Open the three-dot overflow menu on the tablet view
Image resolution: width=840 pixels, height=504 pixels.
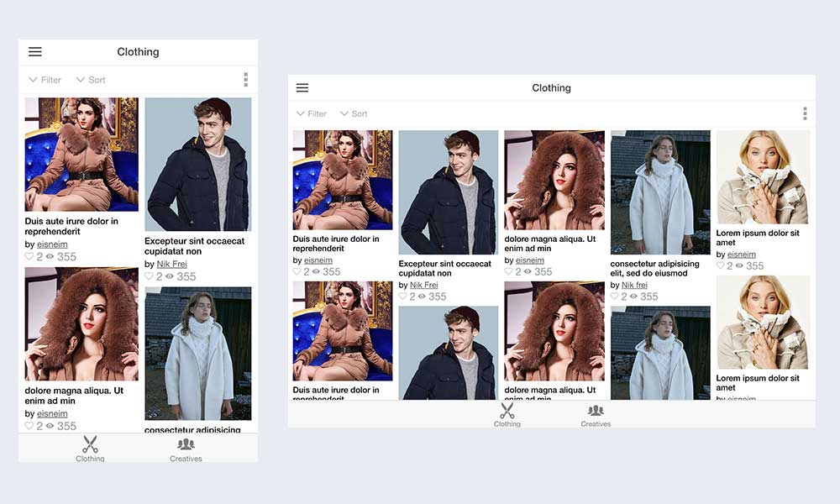coord(805,113)
